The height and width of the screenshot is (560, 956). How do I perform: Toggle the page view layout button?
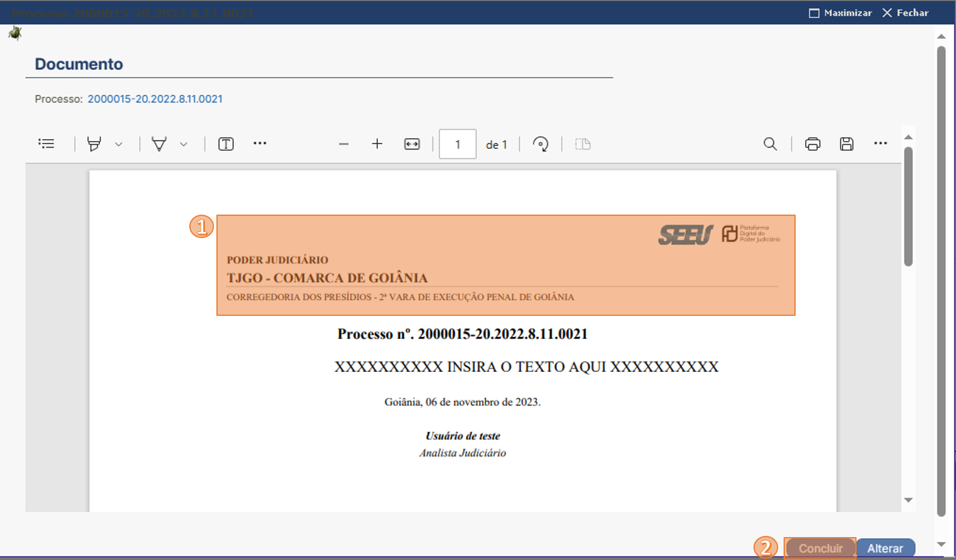coord(583,144)
